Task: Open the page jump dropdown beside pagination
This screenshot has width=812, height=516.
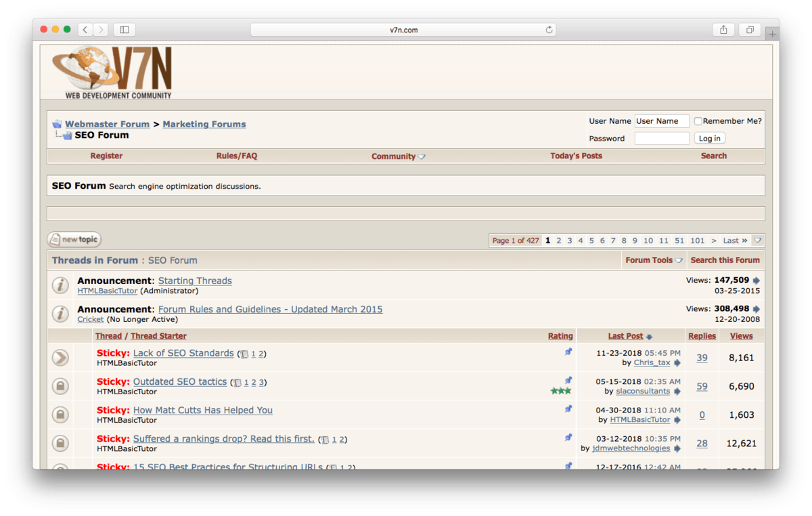Action: point(757,240)
